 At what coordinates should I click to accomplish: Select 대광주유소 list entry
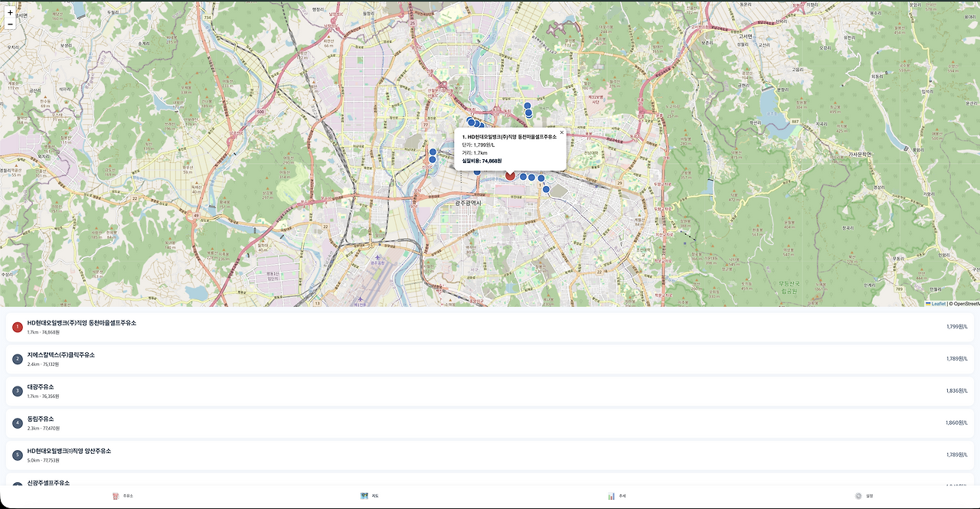pyautogui.click(x=490, y=391)
